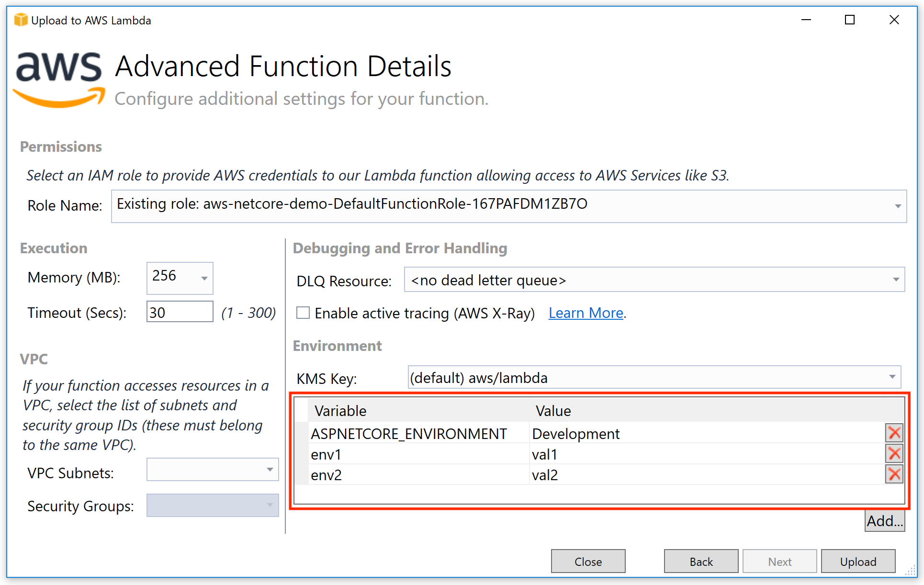Image resolution: width=924 pixels, height=585 pixels.
Task: Click Add... to create environment variable
Action: [884, 521]
